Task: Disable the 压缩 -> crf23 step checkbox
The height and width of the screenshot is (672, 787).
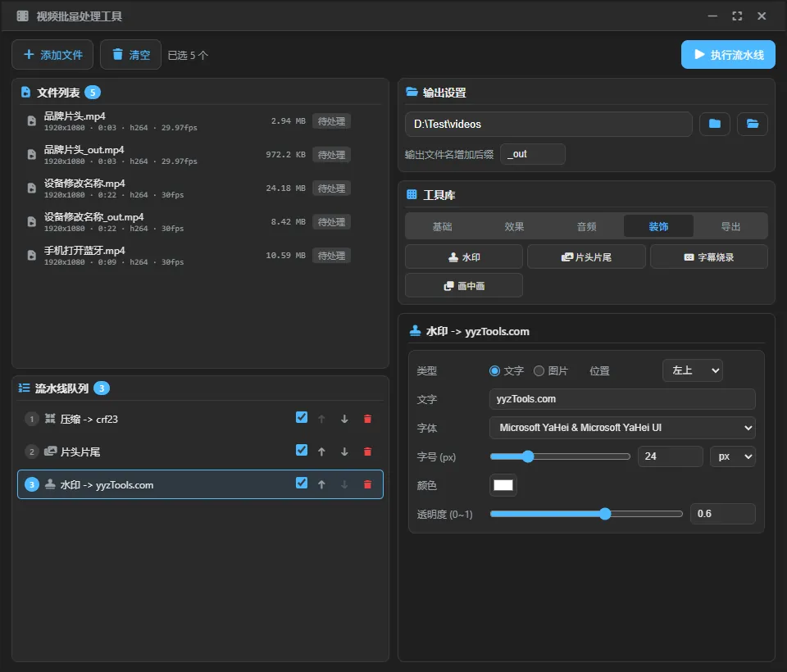Action: tap(302, 417)
